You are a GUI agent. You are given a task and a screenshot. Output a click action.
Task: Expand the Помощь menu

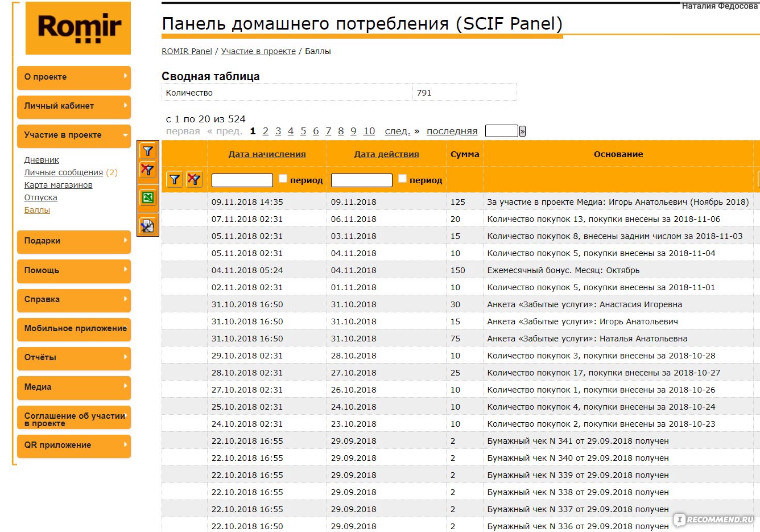pyautogui.click(x=74, y=270)
